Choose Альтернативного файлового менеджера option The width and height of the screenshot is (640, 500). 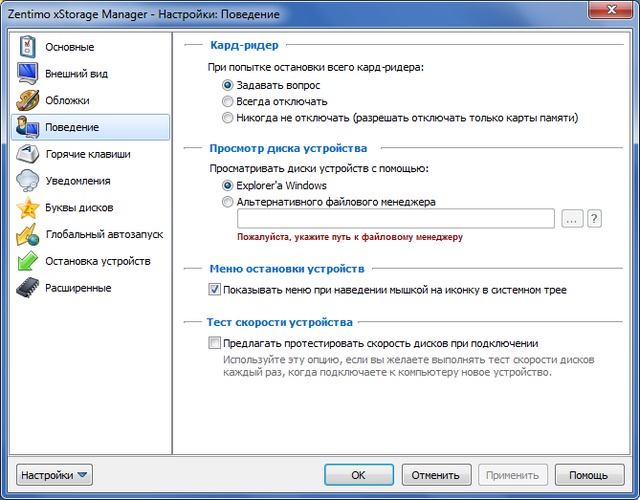[227, 202]
